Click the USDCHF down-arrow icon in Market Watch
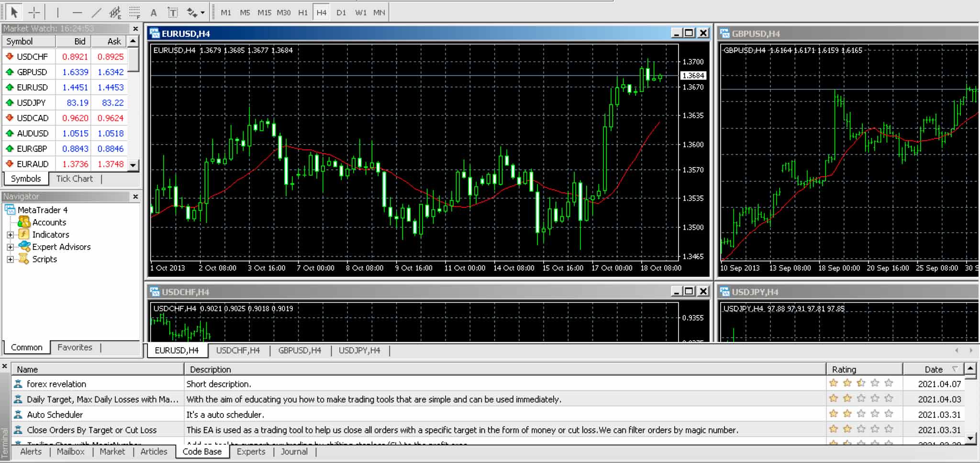980x463 pixels. [x=9, y=56]
